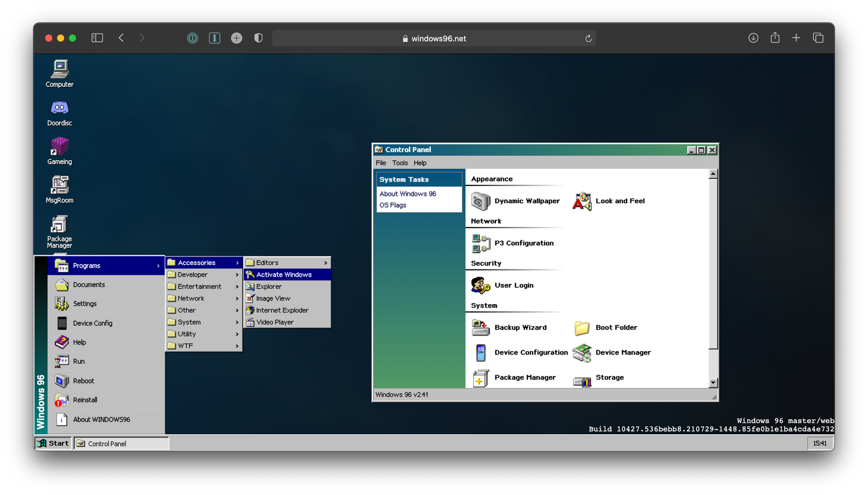The width and height of the screenshot is (868, 495).
Task: Launch Explorer from Accessories
Action: pyautogui.click(x=287, y=287)
